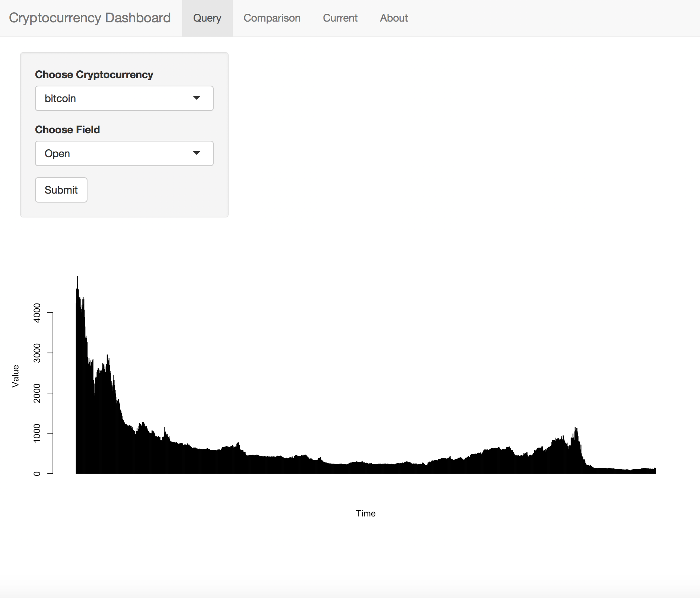Switch to the Comparison tab
Viewport: 700px width, 598px height.
(272, 18)
